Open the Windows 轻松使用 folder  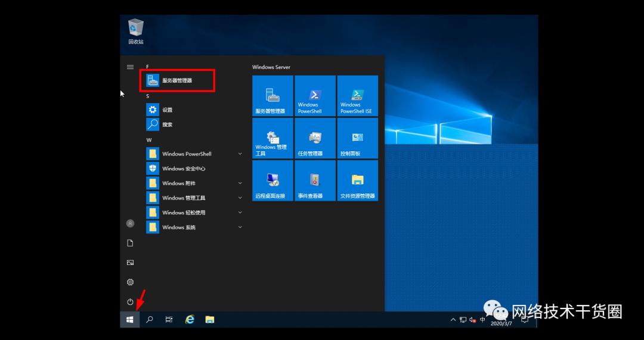[x=194, y=213]
